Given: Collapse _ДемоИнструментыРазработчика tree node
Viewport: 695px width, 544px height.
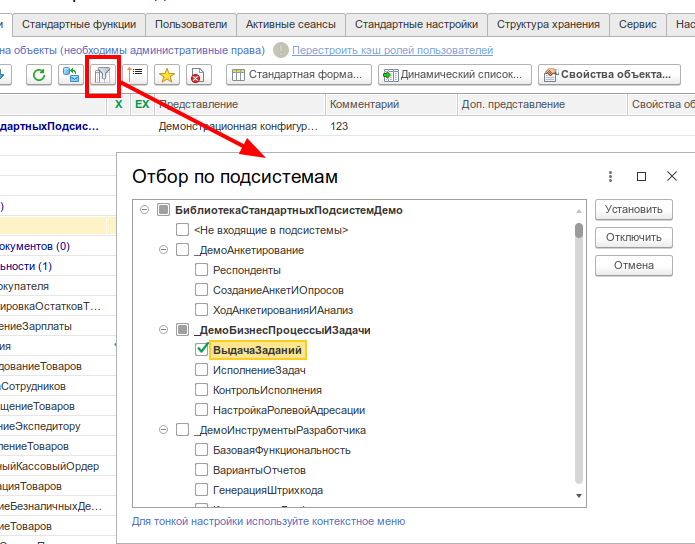Looking at the screenshot, I should click(x=164, y=430).
